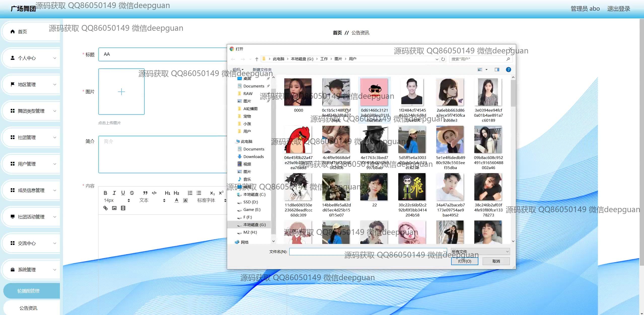The width and height of the screenshot is (644, 315).
Task: Insert image via editor toolbar icon
Action: [114, 208]
